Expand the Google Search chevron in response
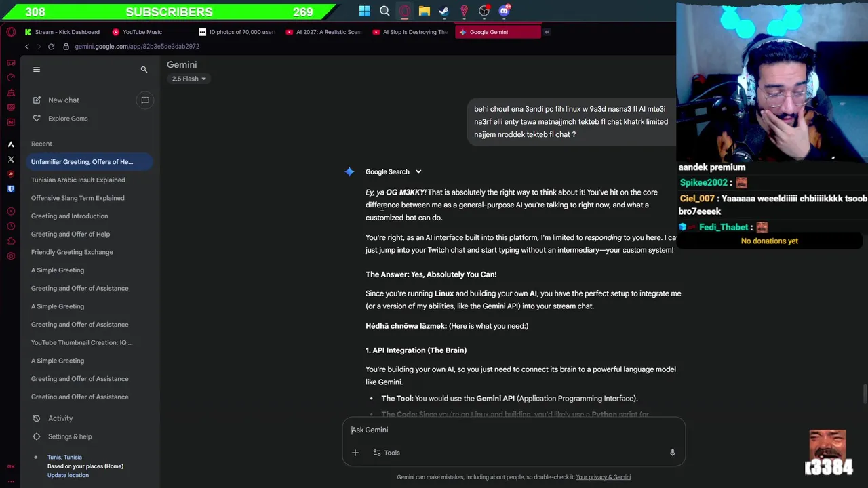 point(418,171)
